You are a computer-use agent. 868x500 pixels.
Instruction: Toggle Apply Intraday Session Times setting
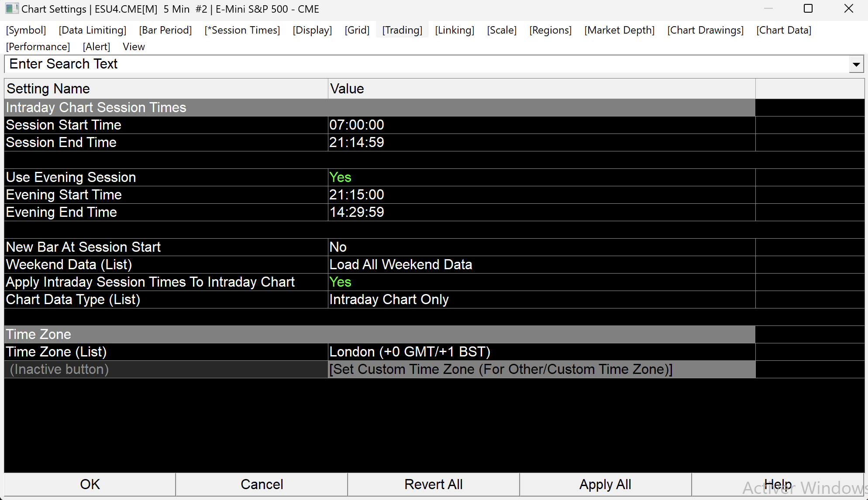tap(340, 282)
